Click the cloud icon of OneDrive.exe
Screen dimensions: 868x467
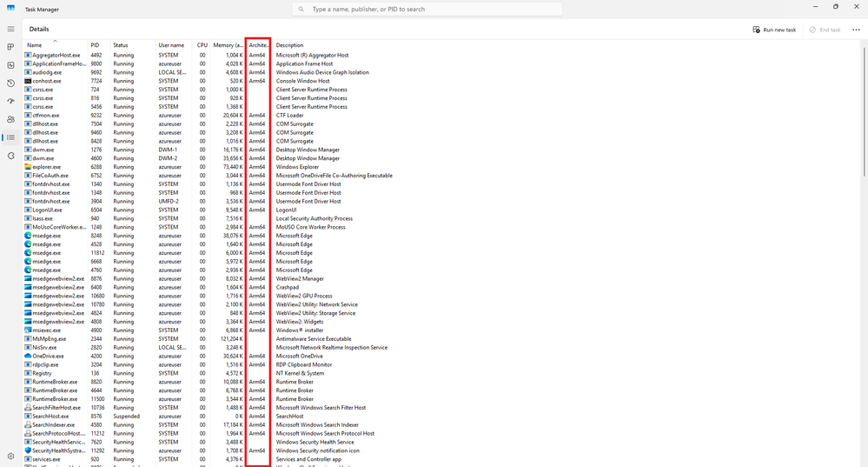(28, 356)
